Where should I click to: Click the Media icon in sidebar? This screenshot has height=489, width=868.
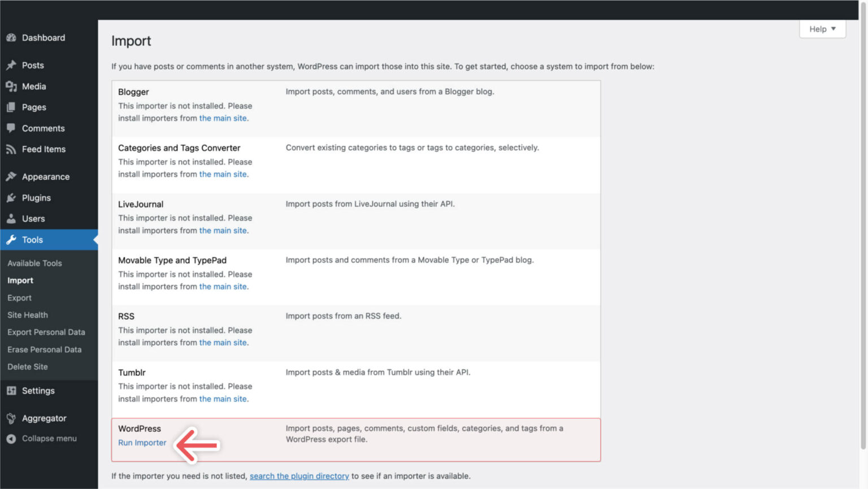tap(11, 86)
